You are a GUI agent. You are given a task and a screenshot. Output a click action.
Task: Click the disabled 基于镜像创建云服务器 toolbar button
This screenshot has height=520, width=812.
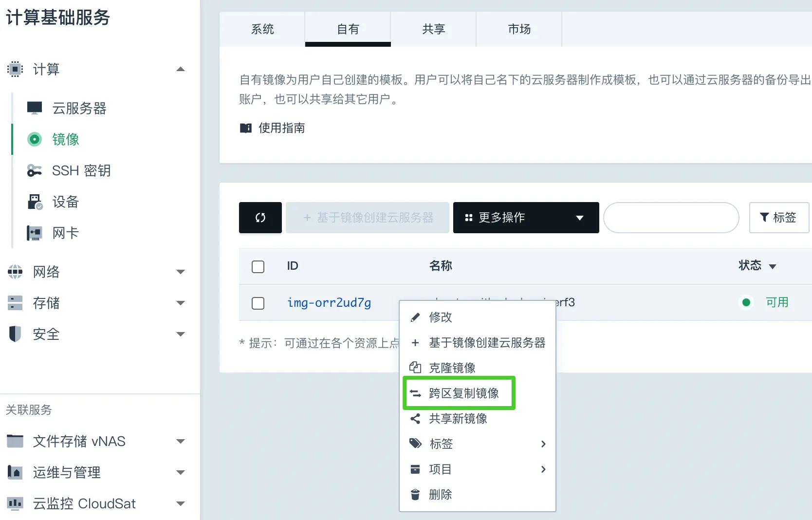(368, 218)
